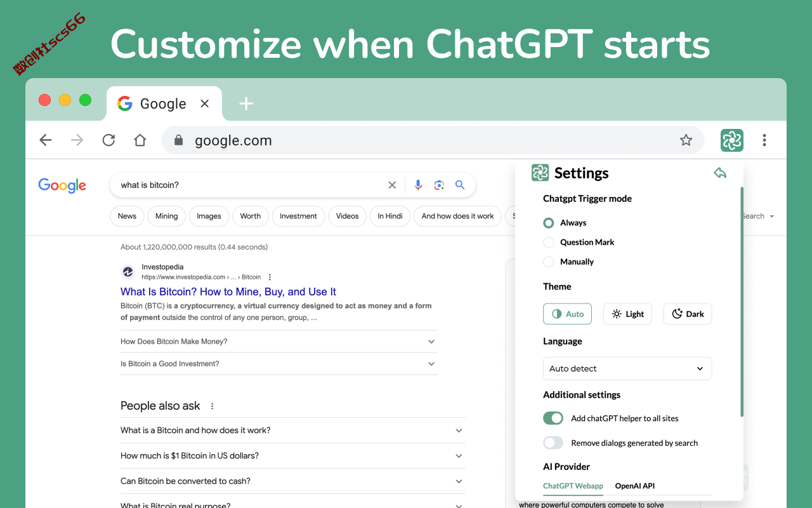This screenshot has width=812, height=508.
Task: Search by image with the lens icon
Action: pos(439,185)
